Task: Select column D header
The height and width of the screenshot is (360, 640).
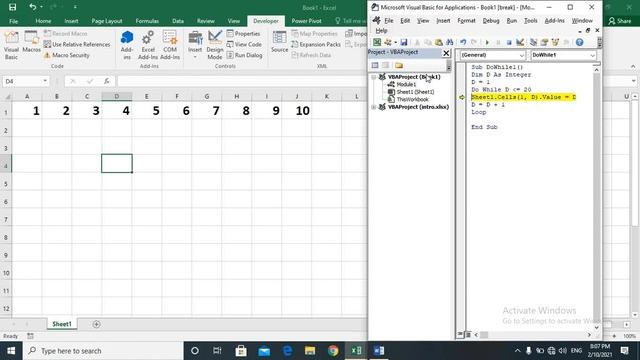Action: click(x=117, y=96)
